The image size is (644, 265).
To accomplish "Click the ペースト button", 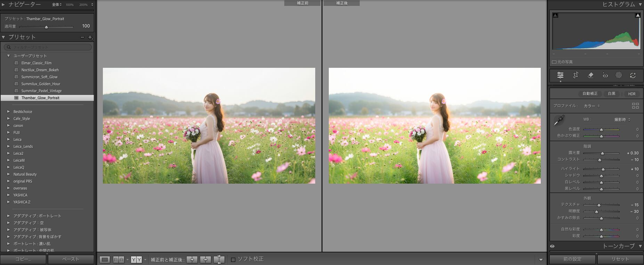I will (71, 259).
